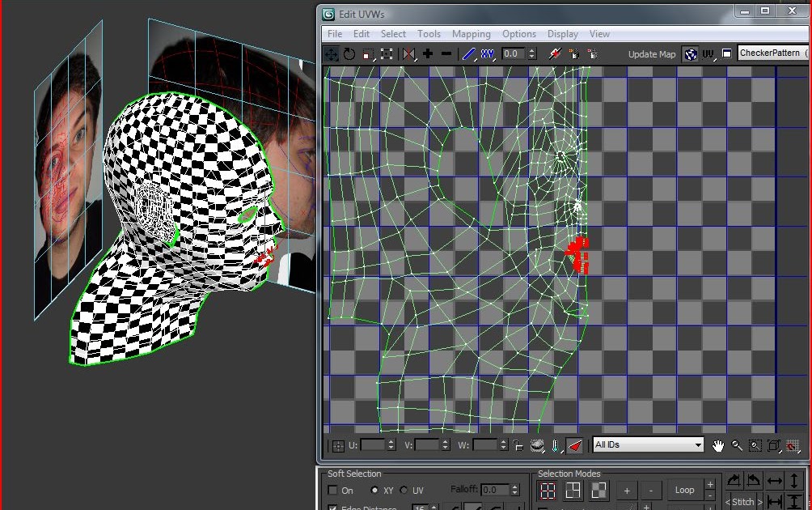The height and width of the screenshot is (510, 812).
Task: Mirror the selected UVs
Action: (x=410, y=53)
